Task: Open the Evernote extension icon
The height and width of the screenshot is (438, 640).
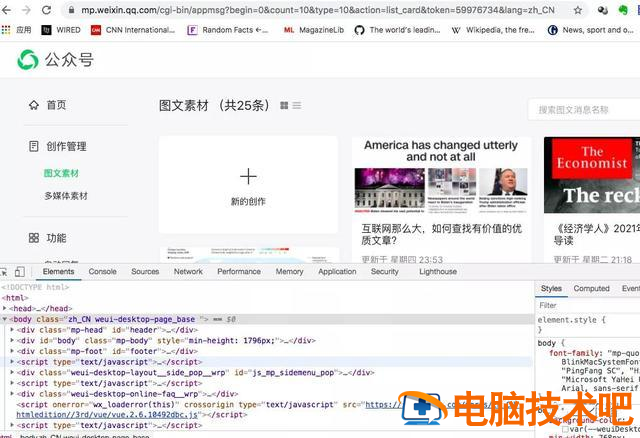Action: point(623,10)
